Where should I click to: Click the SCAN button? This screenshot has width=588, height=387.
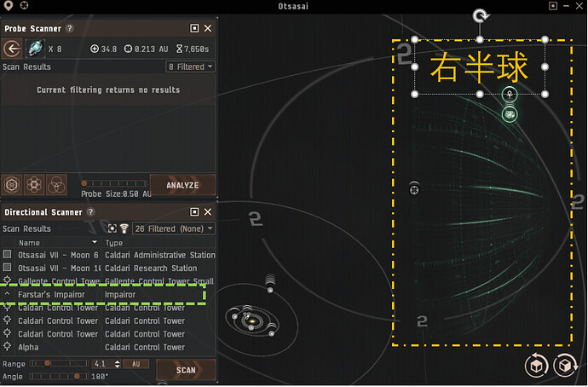pyautogui.click(x=186, y=370)
